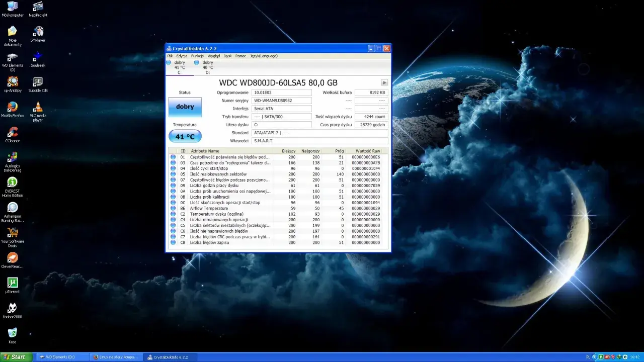
Task: Open the Pomoc menu
Action: [240, 56]
